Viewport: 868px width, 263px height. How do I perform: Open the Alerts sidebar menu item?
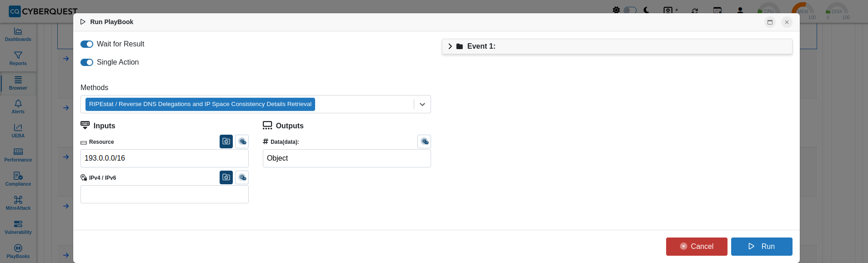pos(18,107)
